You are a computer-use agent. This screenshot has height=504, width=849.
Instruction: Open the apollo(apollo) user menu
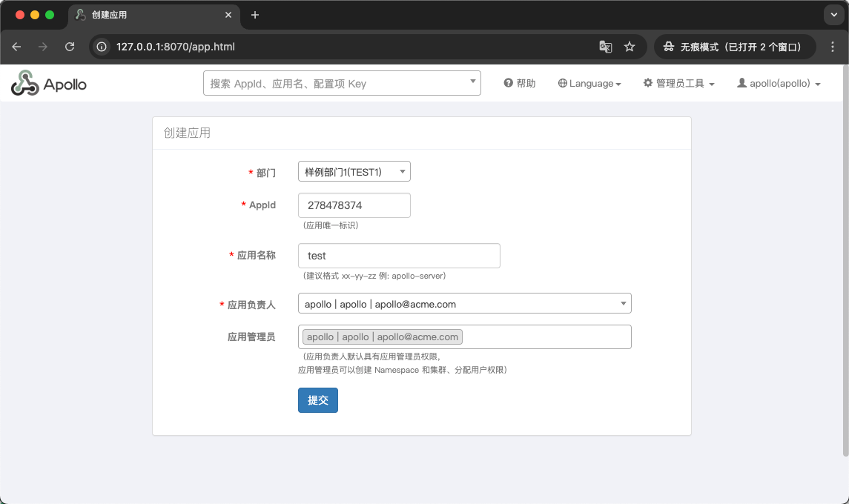click(x=779, y=84)
